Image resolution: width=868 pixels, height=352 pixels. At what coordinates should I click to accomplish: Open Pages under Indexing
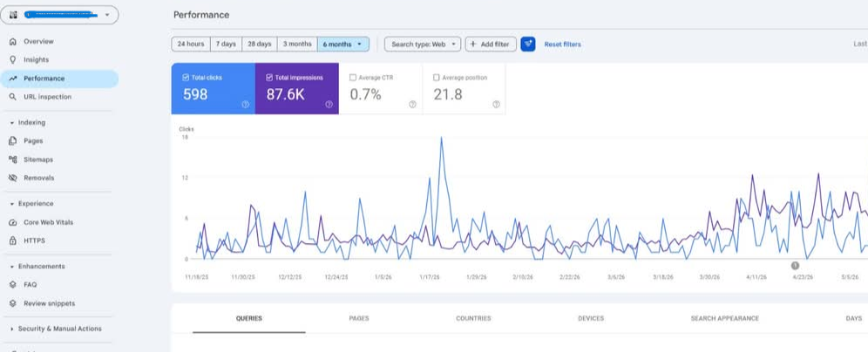click(33, 141)
